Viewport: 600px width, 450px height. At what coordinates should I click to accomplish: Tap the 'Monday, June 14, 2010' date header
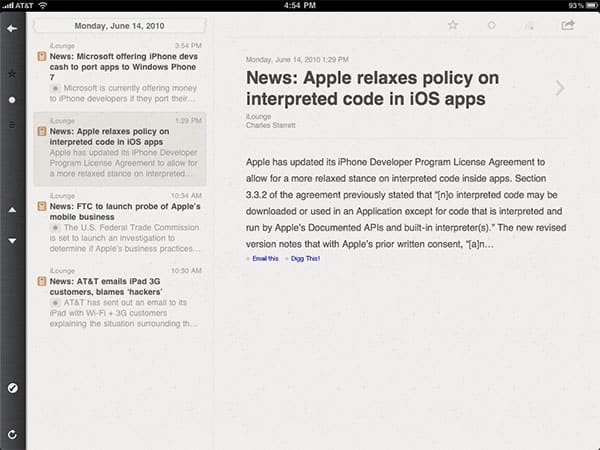(119, 26)
